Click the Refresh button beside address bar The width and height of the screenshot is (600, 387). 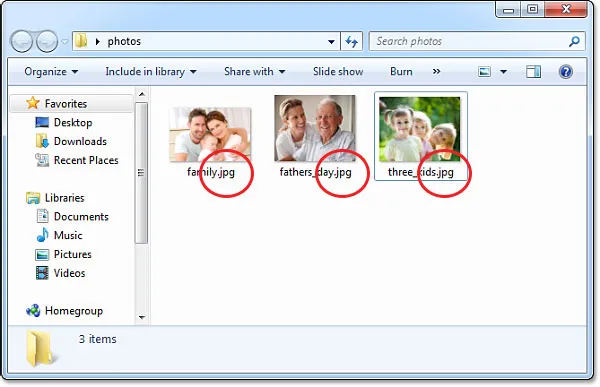(x=351, y=41)
